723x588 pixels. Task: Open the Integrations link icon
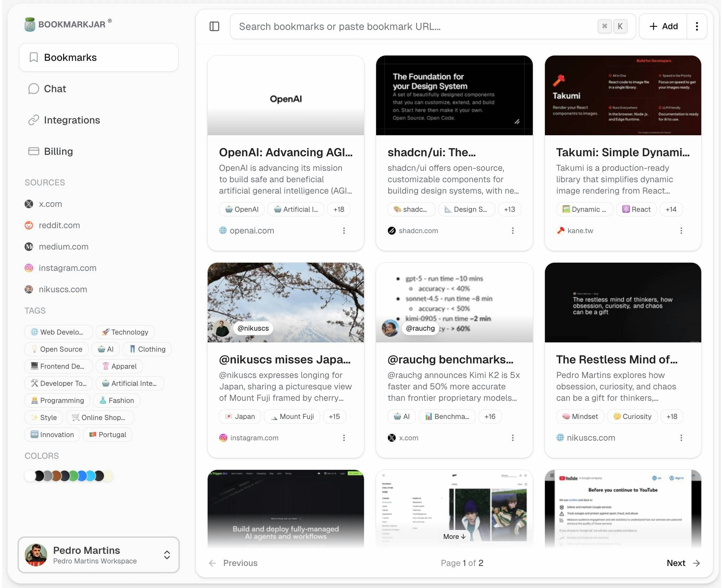click(33, 120)
